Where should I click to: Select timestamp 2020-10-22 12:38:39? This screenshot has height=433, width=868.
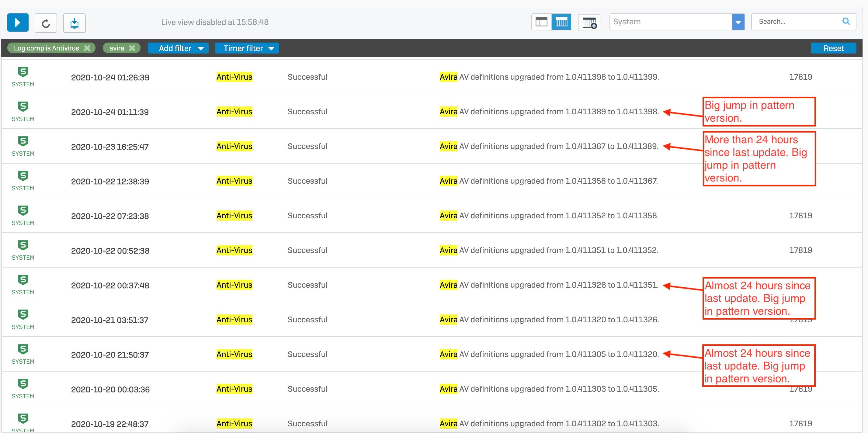point(110,182)
